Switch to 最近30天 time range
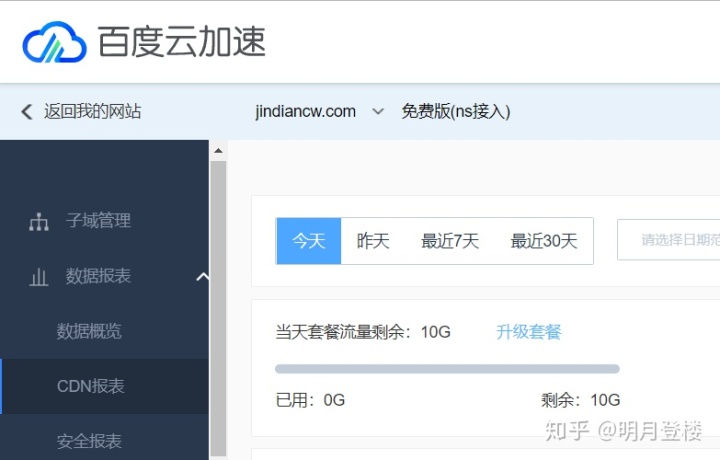Screen dimensions: 720x460 [x=544, y=241]
